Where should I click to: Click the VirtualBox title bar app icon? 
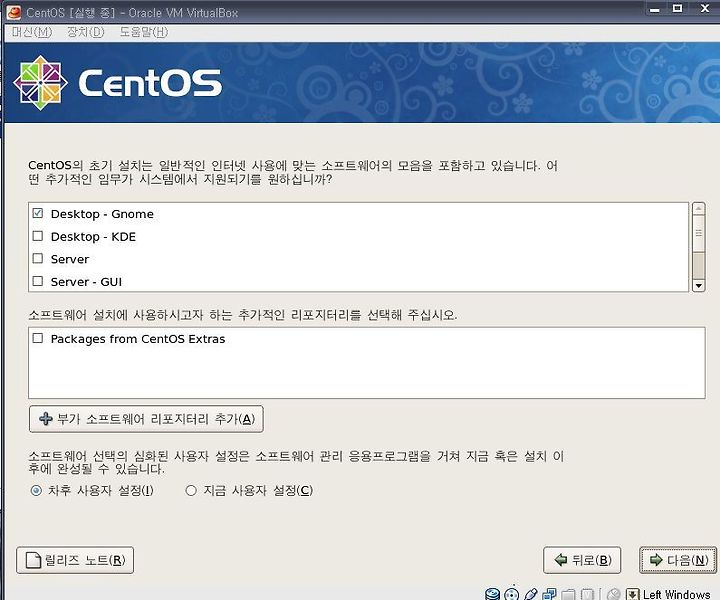14,12
